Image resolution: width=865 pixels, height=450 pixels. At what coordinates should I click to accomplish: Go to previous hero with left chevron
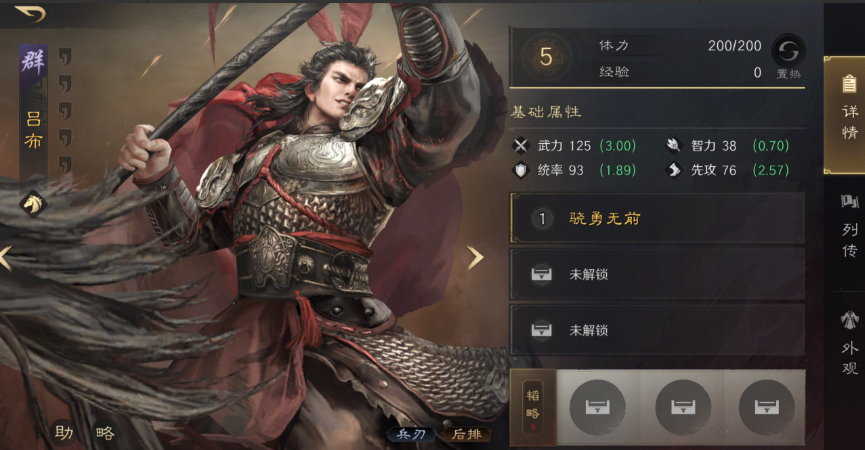click(x=6, y=258)
